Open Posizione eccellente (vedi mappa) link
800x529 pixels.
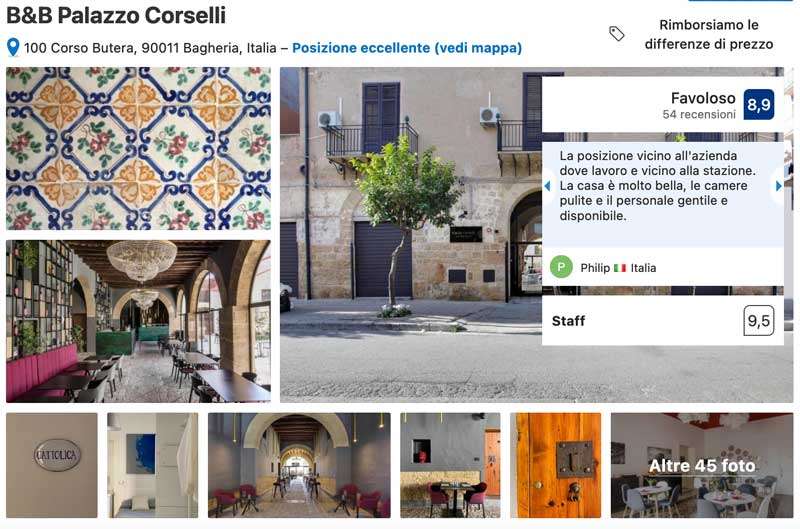click(x=407, y=48)
